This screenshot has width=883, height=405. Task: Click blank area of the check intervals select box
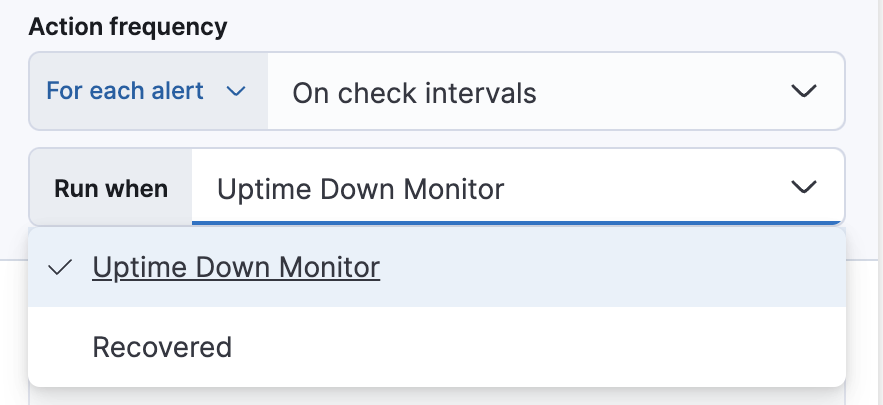pos(660,93)
